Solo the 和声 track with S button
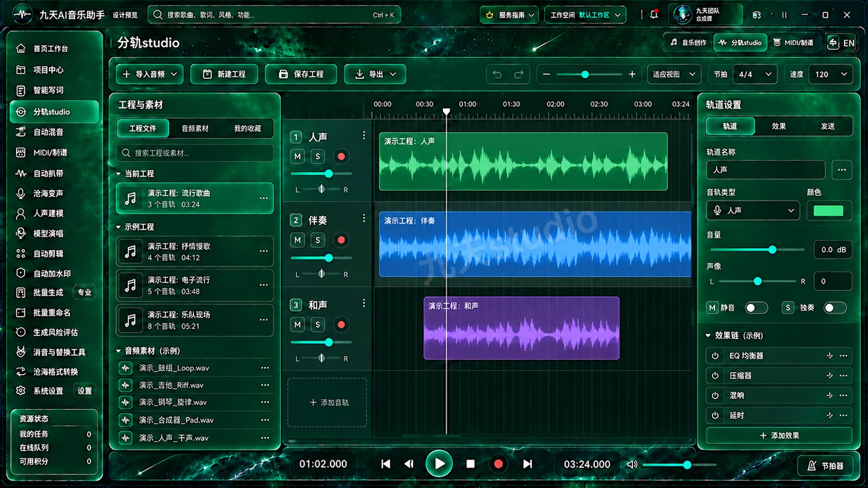The image size is (868, 488). tap(318, 325)
